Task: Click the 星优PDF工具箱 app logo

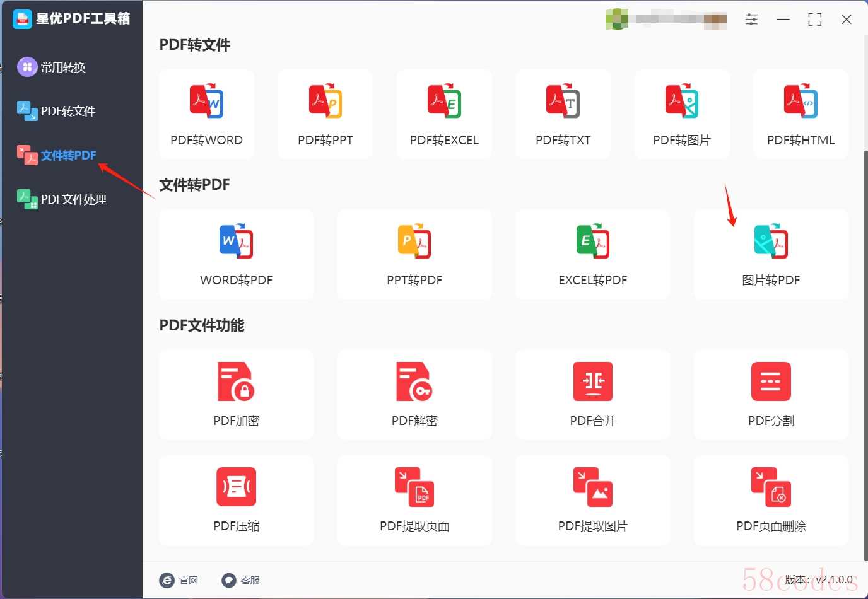Action: (22, 19)
